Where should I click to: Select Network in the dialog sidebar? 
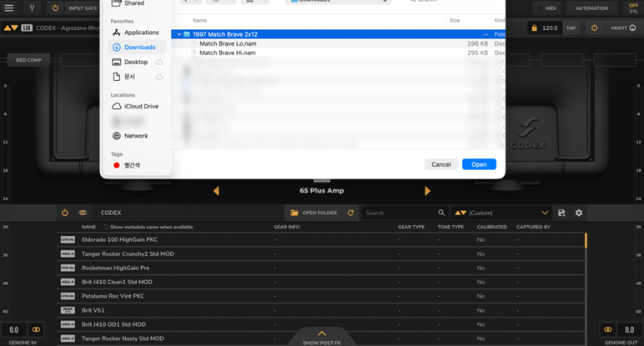(137, 136)
